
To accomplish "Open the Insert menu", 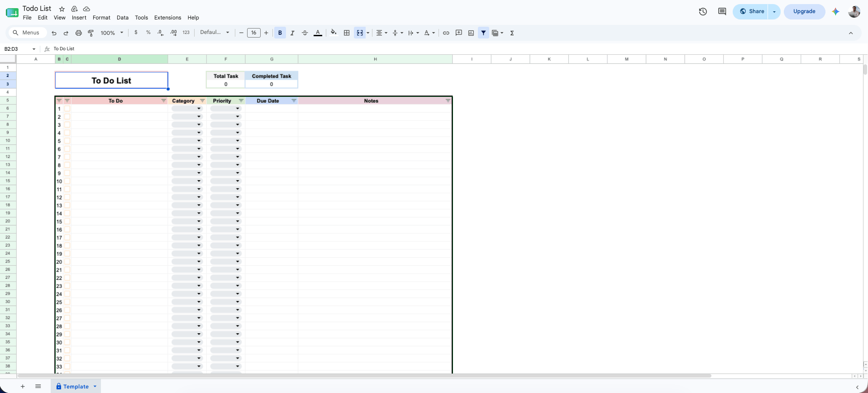I will click(79, 18).
